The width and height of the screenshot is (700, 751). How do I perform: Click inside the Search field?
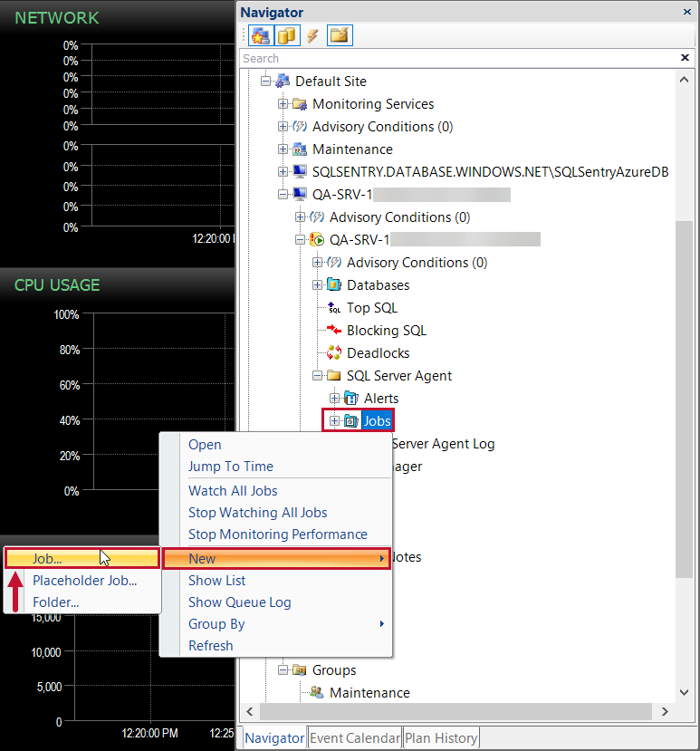[459, 59]
